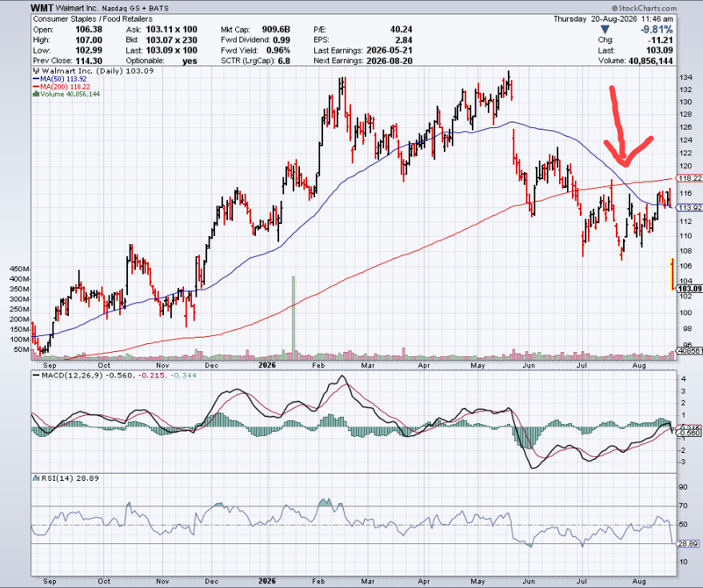Click the P/E value 40.24
This screenshot has height=588, width=703.
pyautogui.click(x=401, y=30)
